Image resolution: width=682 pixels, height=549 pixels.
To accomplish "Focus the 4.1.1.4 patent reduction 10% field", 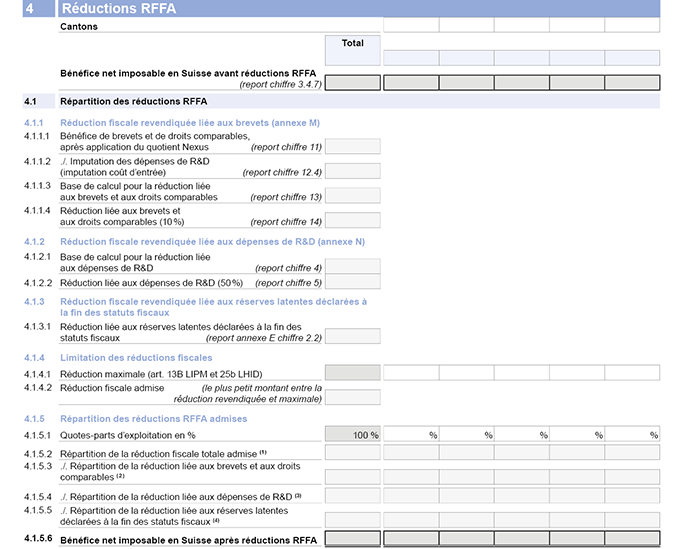I will coord(352,221).
